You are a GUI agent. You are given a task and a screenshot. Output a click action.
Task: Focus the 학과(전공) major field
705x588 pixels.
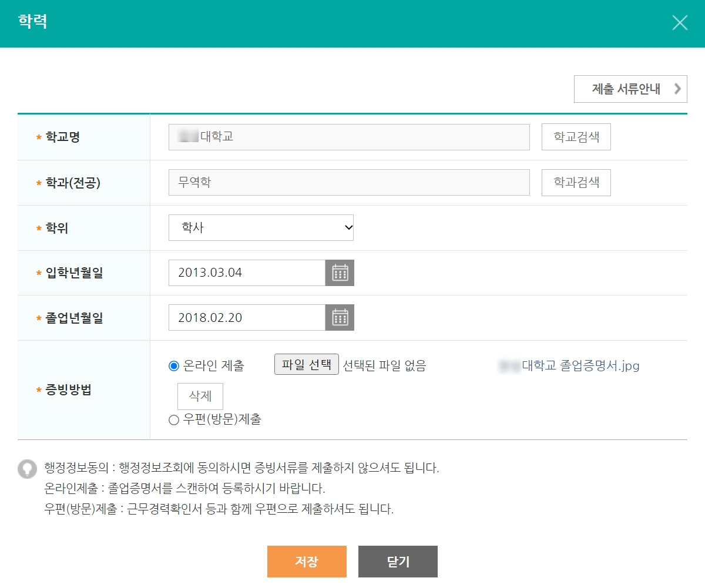point(349,183)
